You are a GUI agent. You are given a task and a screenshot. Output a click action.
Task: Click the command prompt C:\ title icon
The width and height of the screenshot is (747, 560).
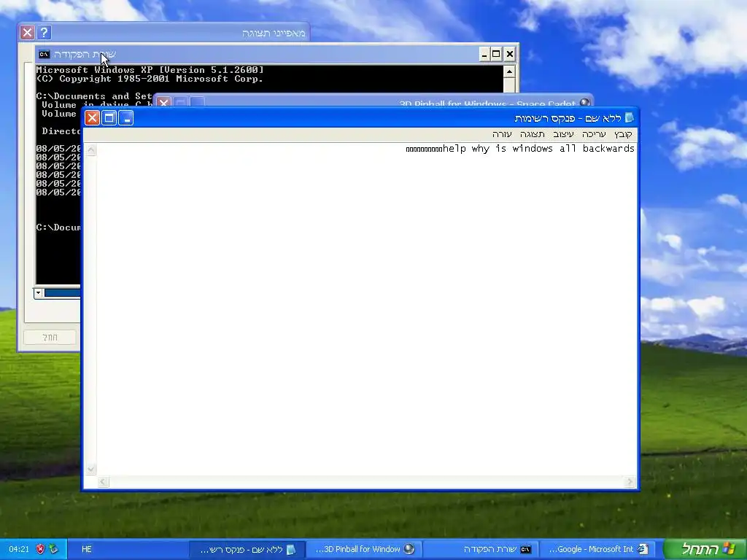click(44, 54)
